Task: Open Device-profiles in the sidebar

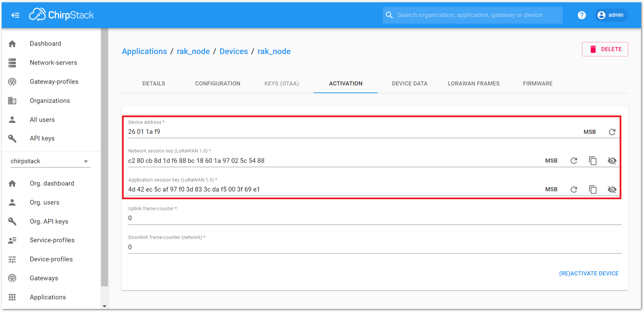Action: pos(51,259)
